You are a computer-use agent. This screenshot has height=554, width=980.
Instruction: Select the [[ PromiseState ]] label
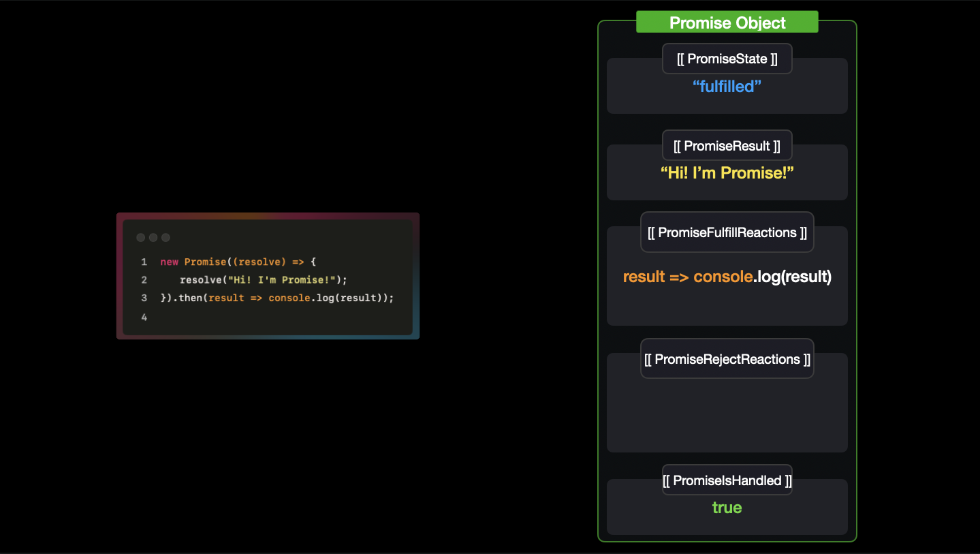[727, 59]
